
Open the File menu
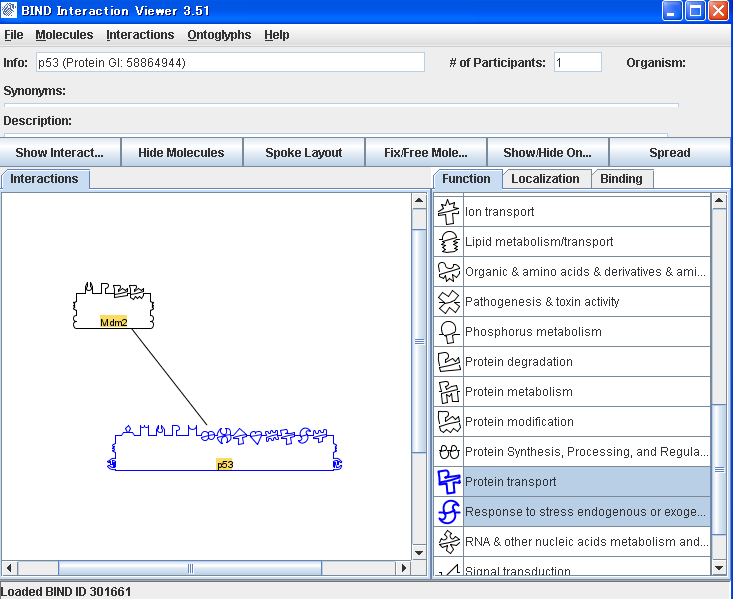click(x=14, y=35)
